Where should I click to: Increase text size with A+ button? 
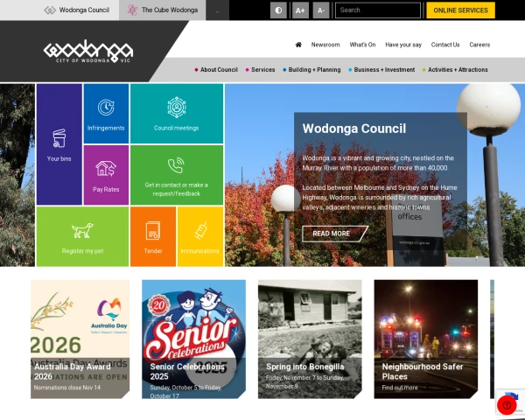pos(300,10)
